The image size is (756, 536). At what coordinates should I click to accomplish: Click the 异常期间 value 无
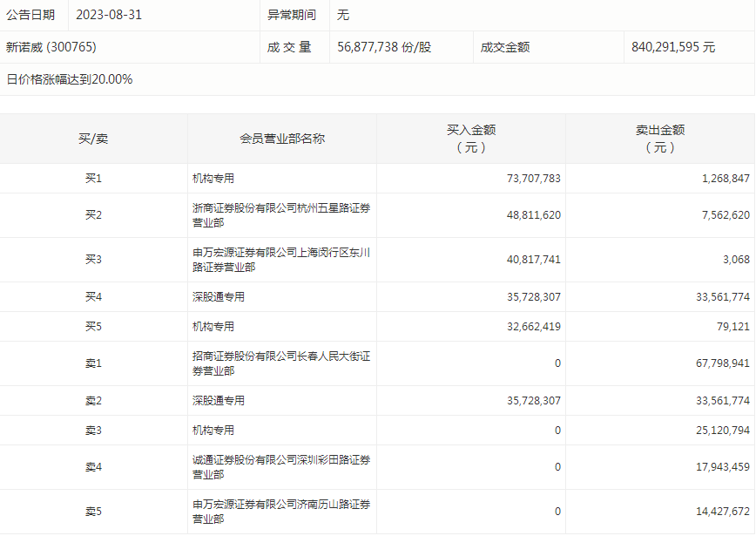tap(343, 15)
